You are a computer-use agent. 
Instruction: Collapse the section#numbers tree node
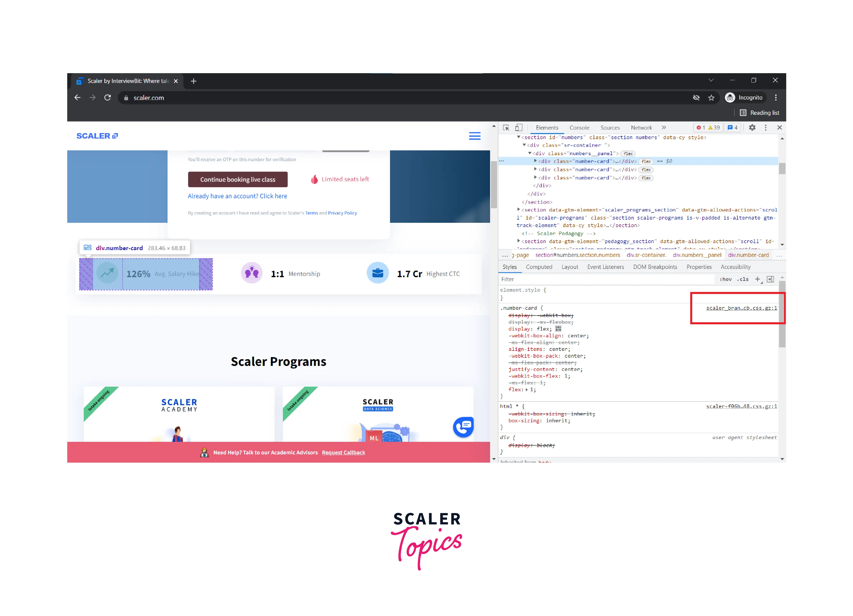519,137
